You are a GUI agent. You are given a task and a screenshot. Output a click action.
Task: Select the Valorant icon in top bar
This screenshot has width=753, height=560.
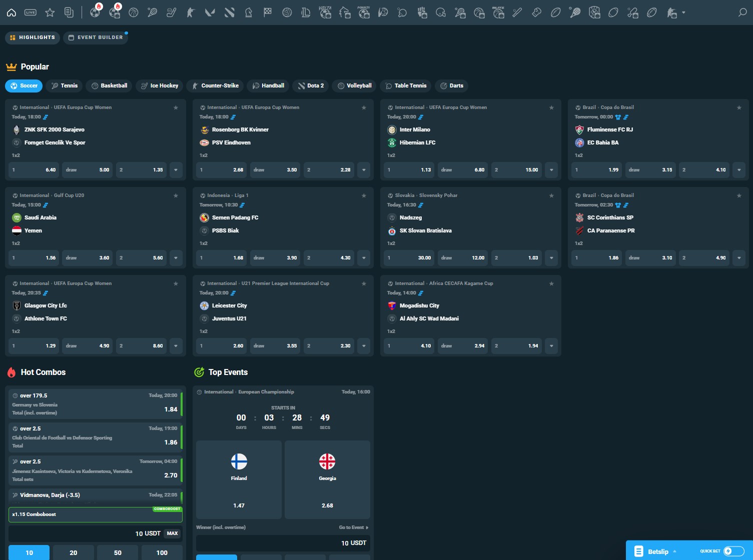(210, 12)
